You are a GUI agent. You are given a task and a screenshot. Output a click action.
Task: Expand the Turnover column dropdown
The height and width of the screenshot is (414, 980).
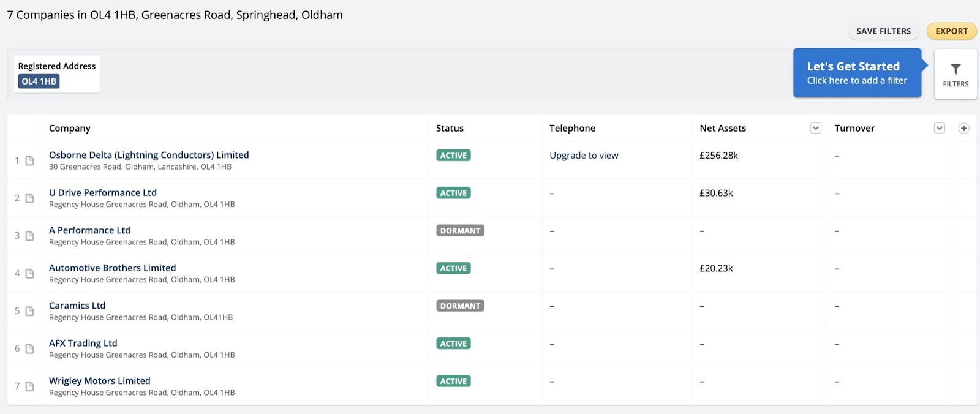tap(939, 128)
